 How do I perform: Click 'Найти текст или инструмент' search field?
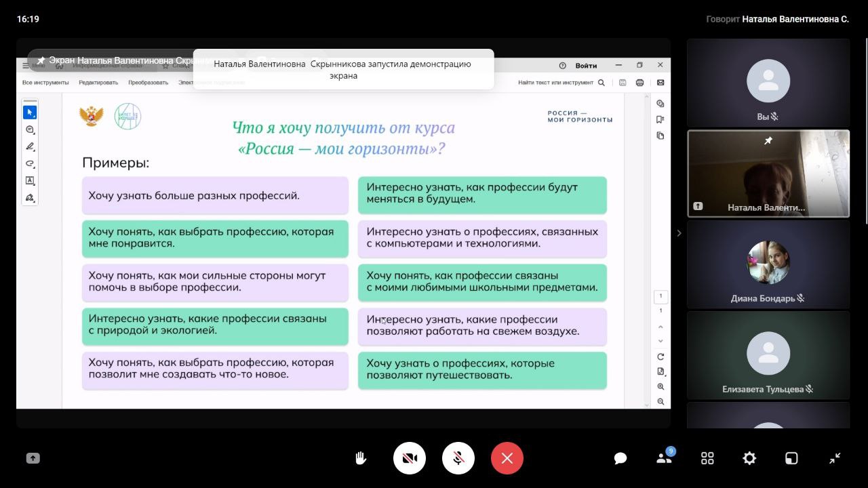point(561,83)
